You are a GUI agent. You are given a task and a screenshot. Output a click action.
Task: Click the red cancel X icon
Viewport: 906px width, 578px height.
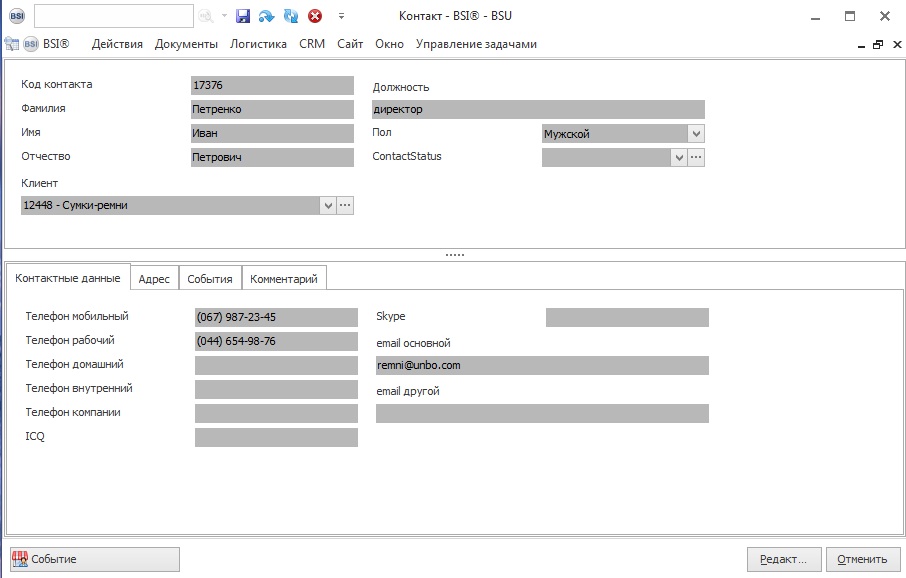pos(315,16)
